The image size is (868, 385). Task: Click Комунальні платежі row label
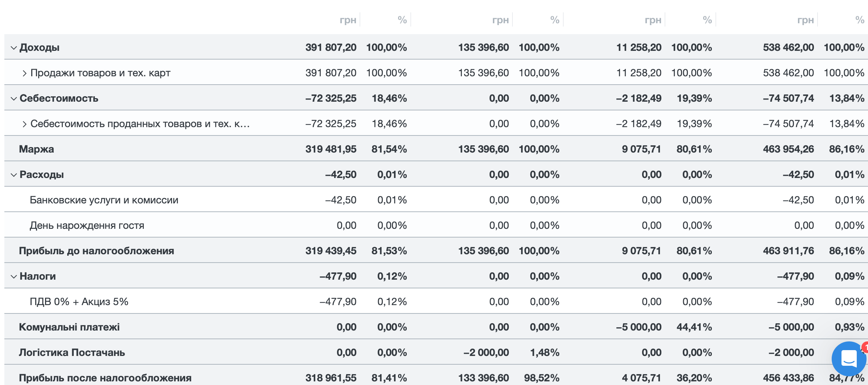[x=69, y=327]
